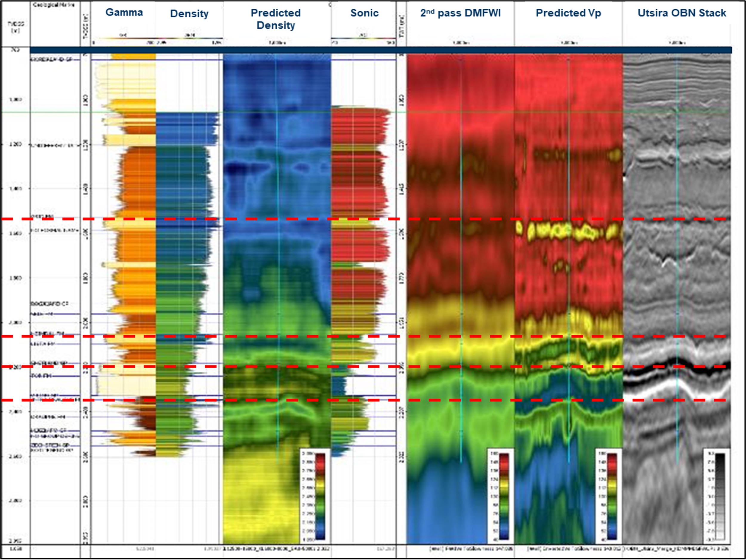Click the 1,000 depth label on TVDSS axis
Viewport: 746px width, 560px height.
pyautogui.click(x=16, y=99)
